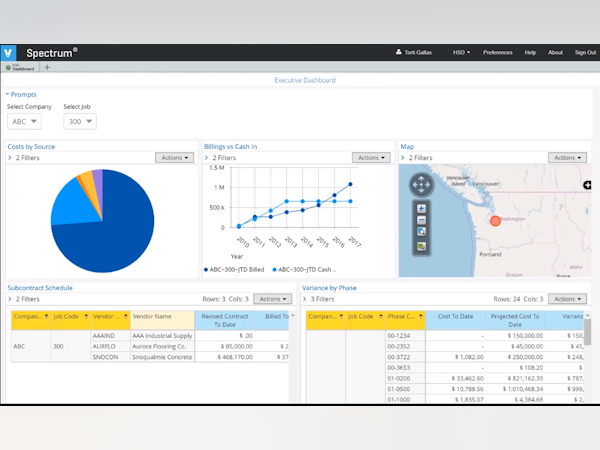This screenshot has height=450, width=600.
Task: Open the Select Company ABC dropdown
Action: click(24, 121)
